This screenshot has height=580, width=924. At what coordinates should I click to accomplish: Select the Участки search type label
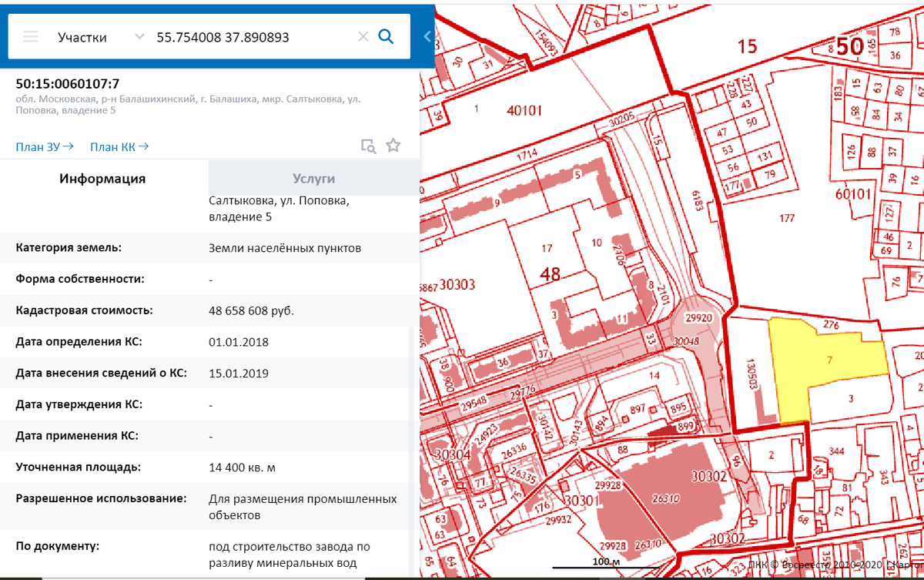coord(82,37)
